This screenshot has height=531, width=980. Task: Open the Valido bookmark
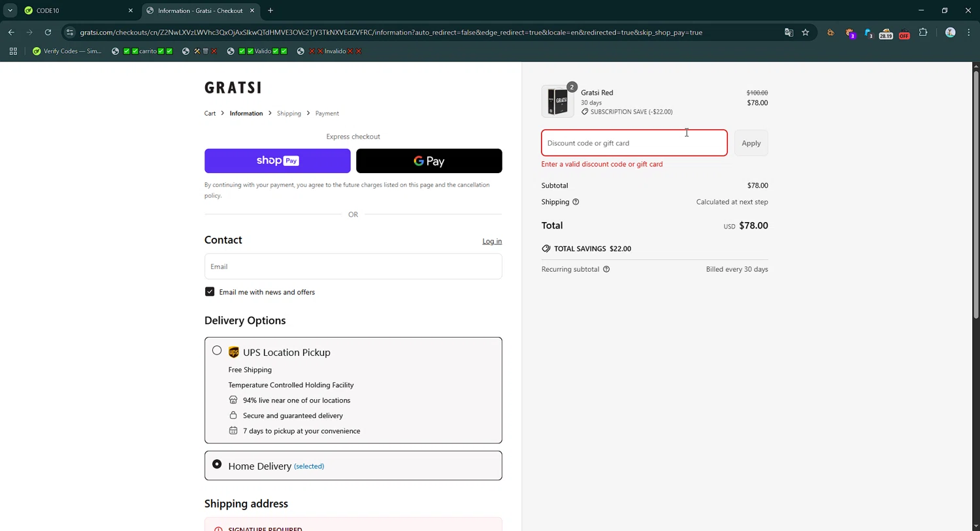pos(257,51)
